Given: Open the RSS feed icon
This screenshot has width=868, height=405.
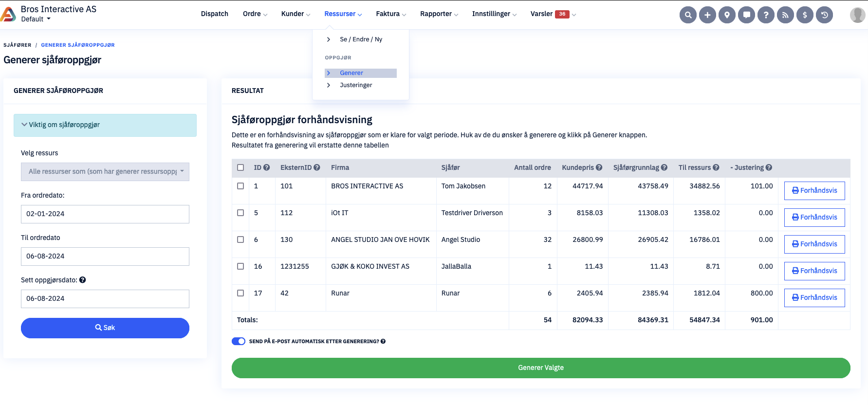Looking at the screenshot, I should tap(785, 15).
